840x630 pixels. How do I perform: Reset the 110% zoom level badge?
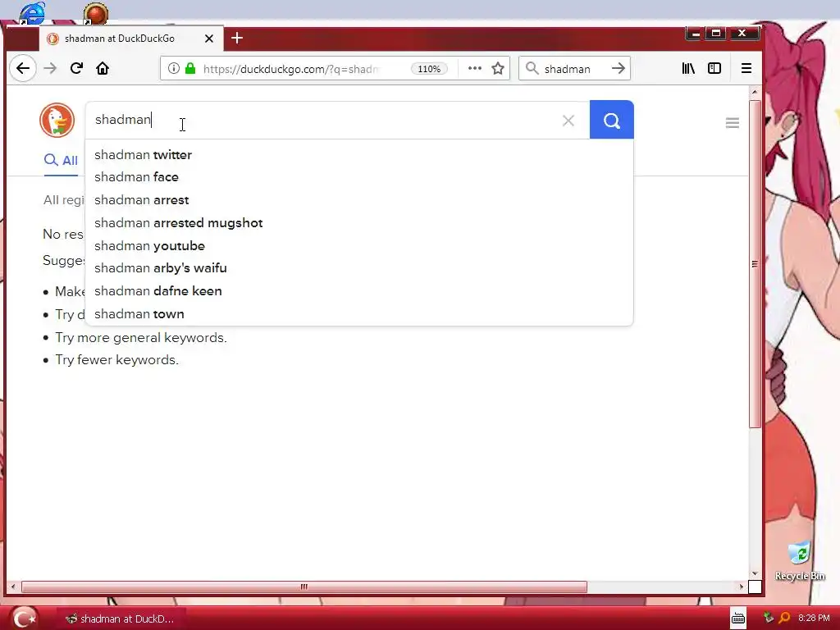pos(428,69)
